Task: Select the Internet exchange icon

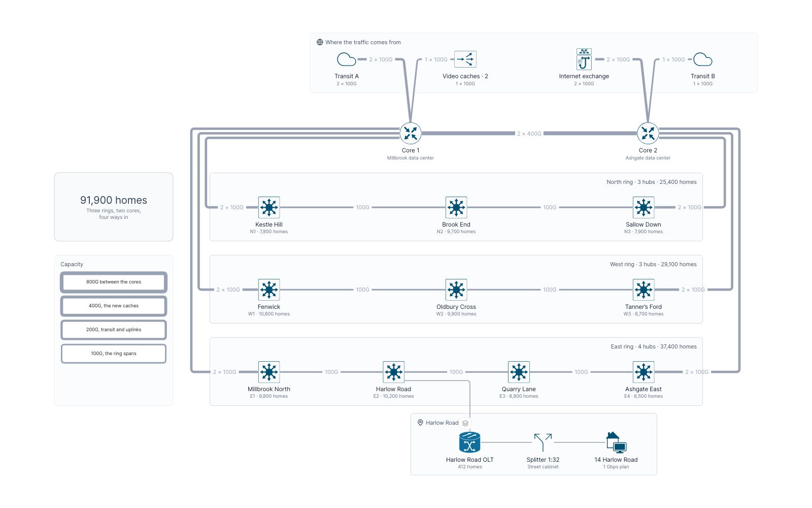Action: [584, 59]
